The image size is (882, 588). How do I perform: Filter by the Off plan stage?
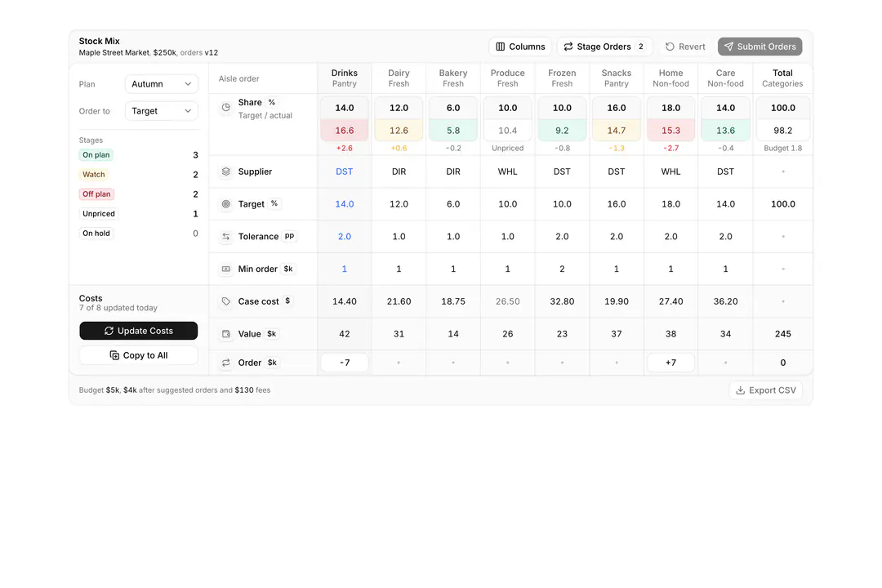coord(96,194)
